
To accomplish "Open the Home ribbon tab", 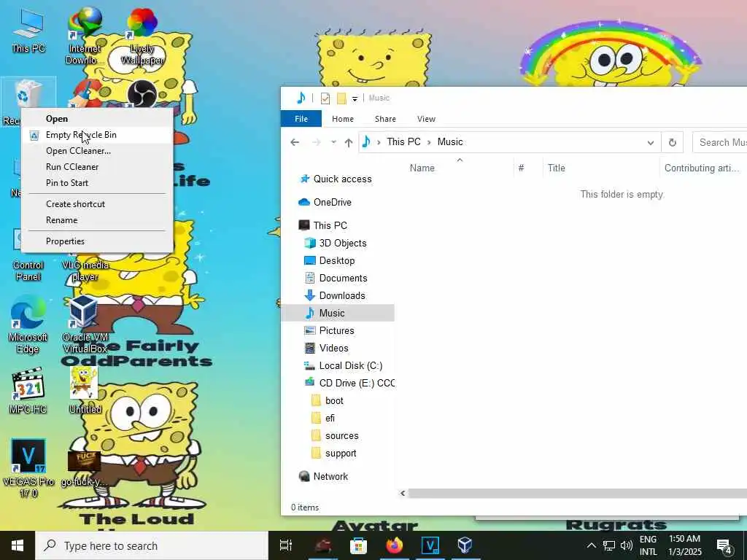I will click(343, 119).
